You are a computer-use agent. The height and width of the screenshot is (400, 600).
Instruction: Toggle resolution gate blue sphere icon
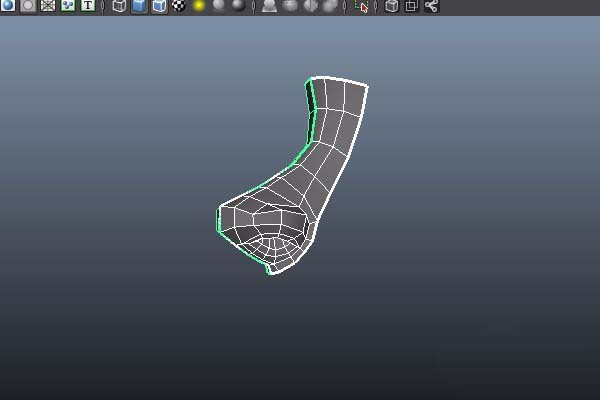[8, 5]
